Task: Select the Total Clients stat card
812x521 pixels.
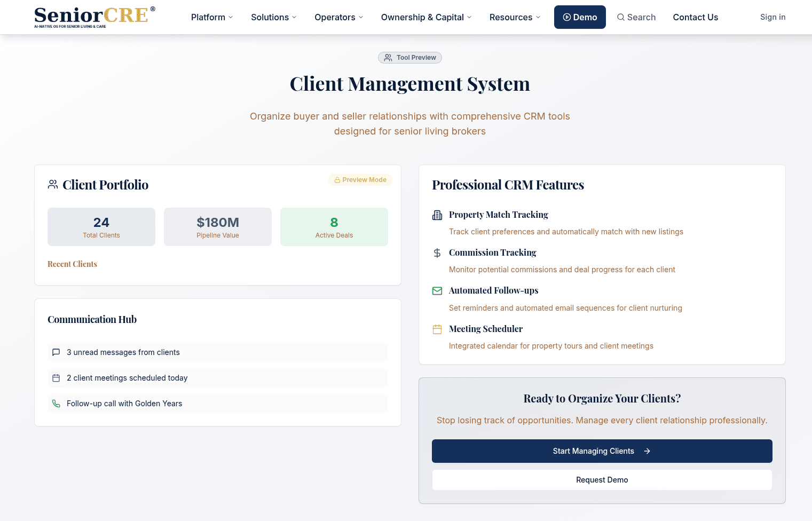Action: [x=101, y=227]
